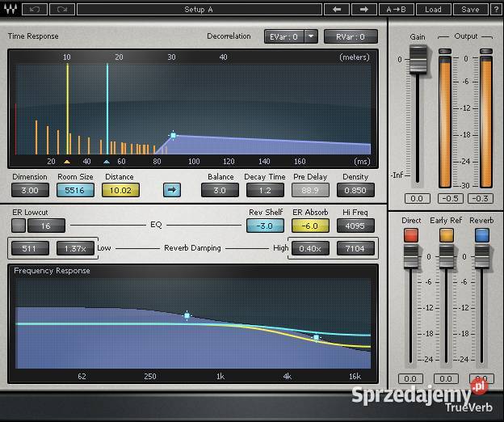Click the Reverb fader handle
The width and height of the screenshot is (504, 422).
coord(482,256)
